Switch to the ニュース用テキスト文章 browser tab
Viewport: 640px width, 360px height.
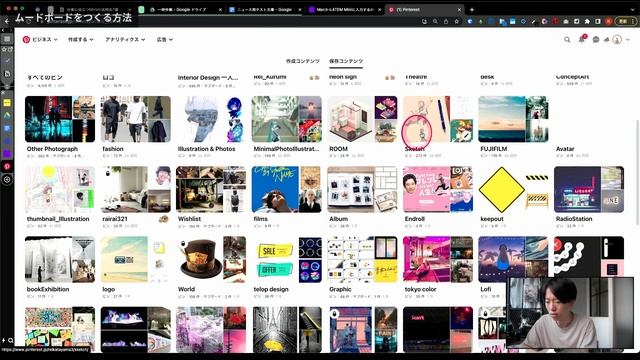(264, 9)
